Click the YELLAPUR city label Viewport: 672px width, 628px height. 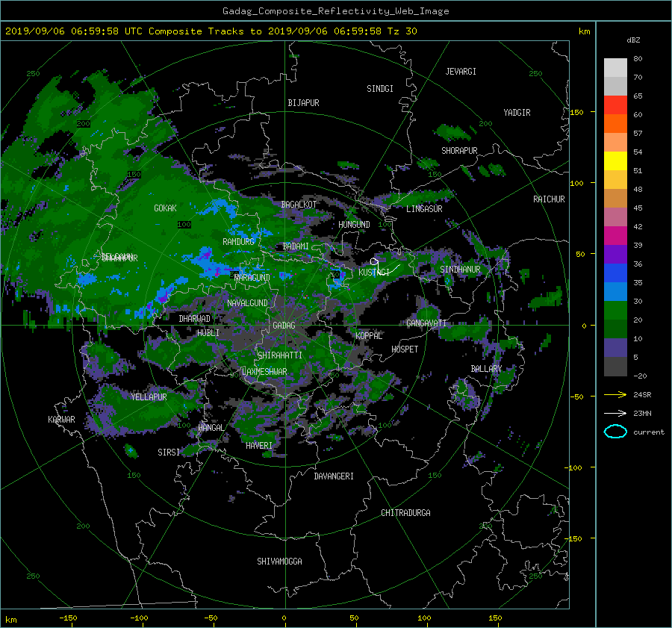(x=149, y=397)
